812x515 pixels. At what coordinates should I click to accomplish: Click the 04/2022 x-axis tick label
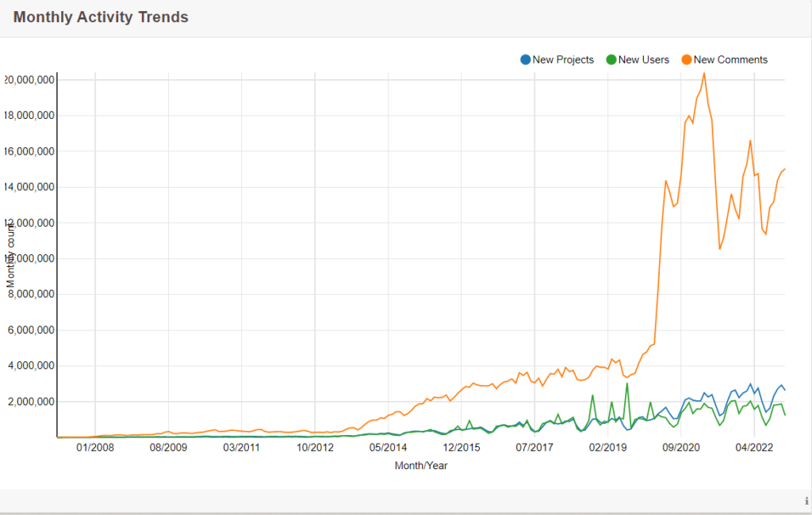click(x=754, y=447)
